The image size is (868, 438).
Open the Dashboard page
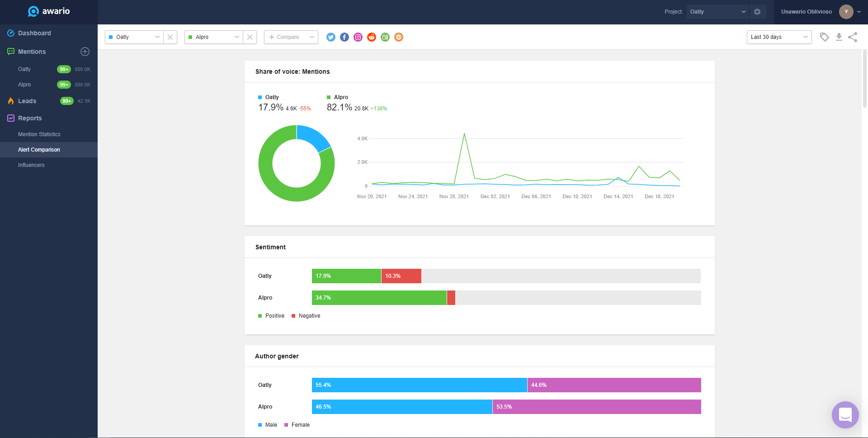[x=34, y=33]
